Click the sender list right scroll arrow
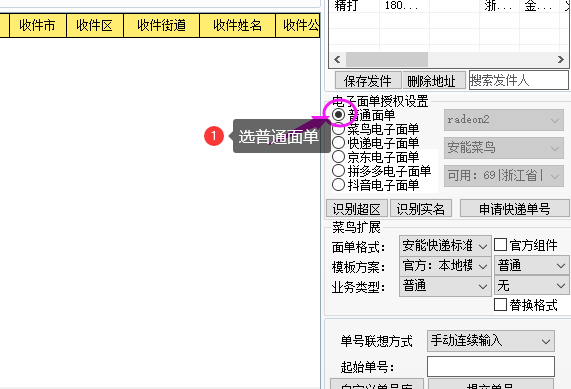This screenshot has height=389, width=571. 560,59
